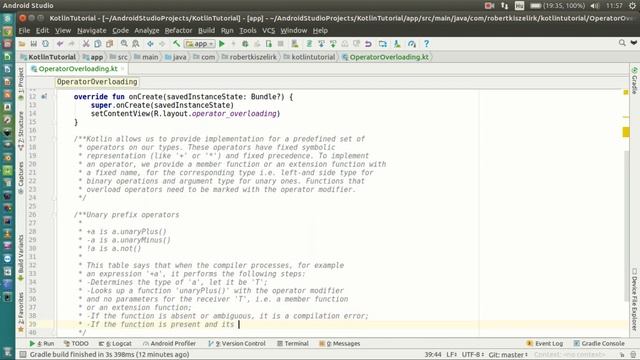
Task: Click the Copy toolbar icon
Action: coord(98,44)
